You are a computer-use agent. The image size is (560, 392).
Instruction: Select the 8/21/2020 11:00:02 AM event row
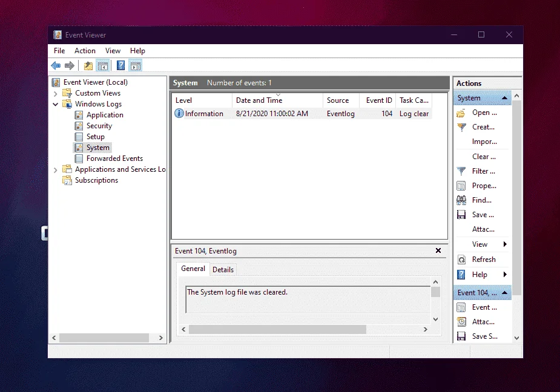pyautogui.click(x=303, y=114)
